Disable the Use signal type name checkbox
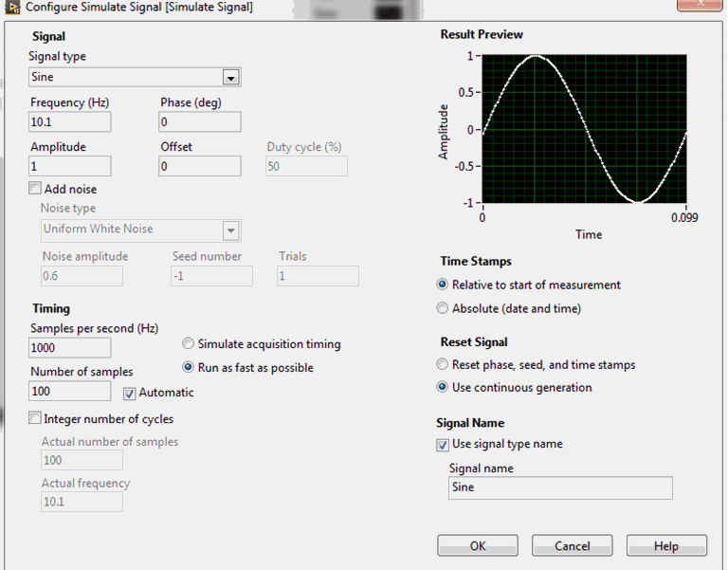 point(443,444)
